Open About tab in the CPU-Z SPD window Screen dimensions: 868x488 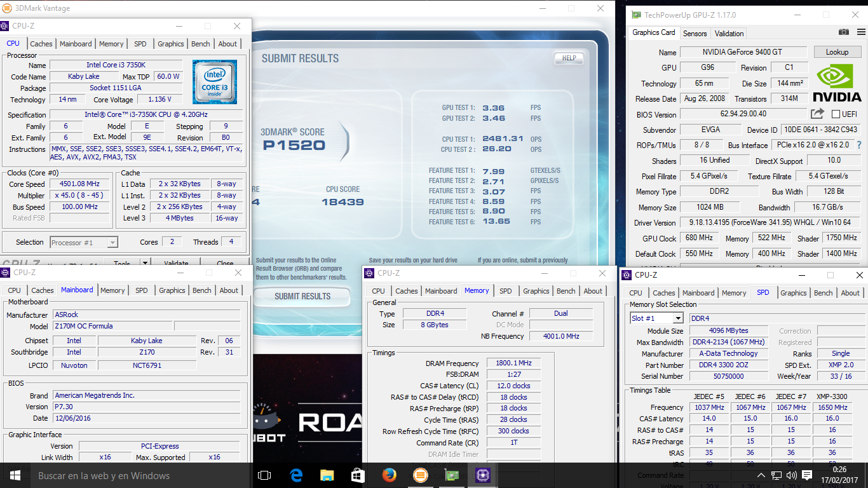(x=850, y=293)
